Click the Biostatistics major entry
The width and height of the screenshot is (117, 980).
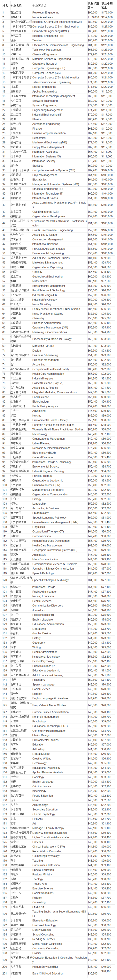[40, 180]
